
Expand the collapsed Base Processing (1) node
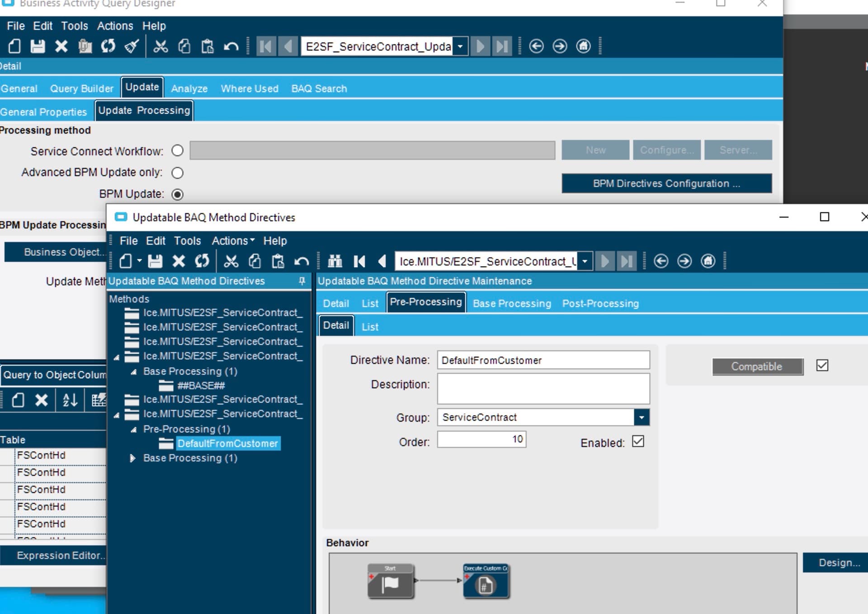click(x=132, y=458)
